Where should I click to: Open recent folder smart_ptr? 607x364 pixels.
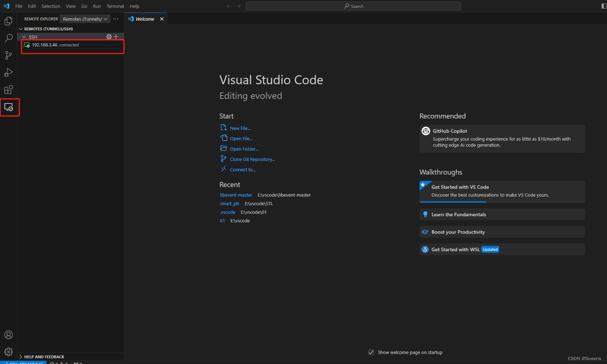pyautogui.click(x=230, y=203)
